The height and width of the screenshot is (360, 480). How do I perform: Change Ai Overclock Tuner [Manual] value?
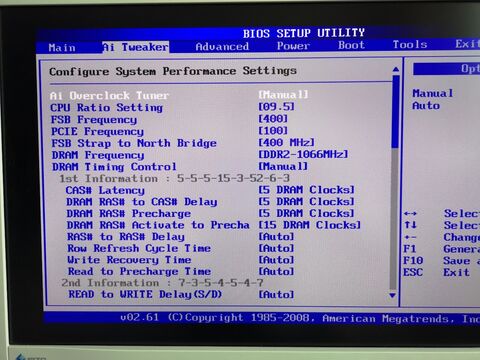point(283,95)
